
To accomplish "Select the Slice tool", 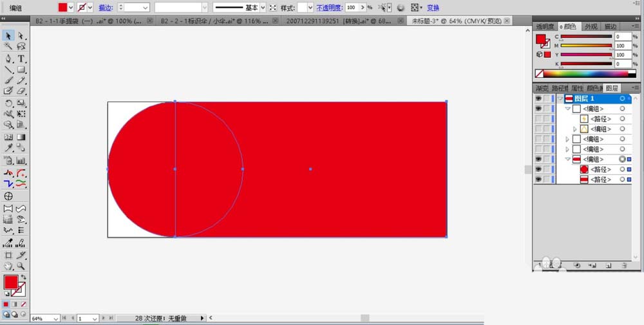I will click(21, 255).
